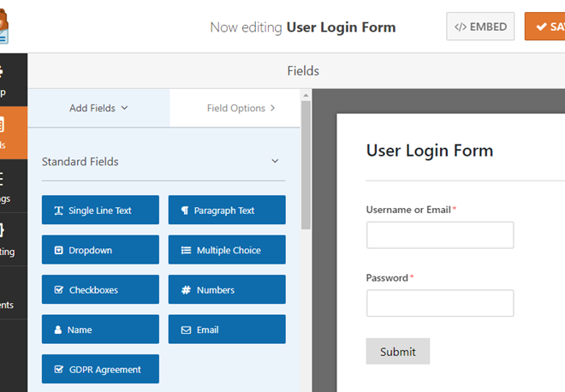Click the 'Now editing User Login Form' title

click(x=303, y=27)
